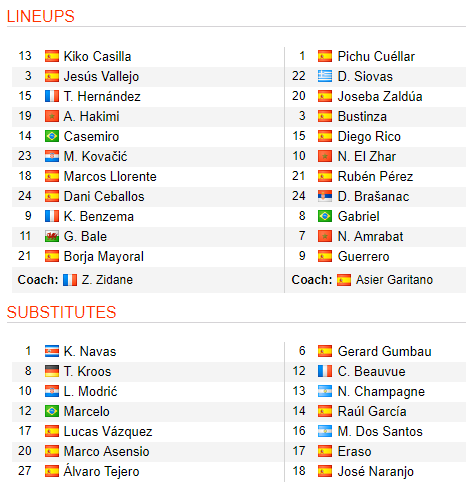474x488 pixels.
Task: Click shirt number 23 of M. Kovačić
Action: pos(25,156)
